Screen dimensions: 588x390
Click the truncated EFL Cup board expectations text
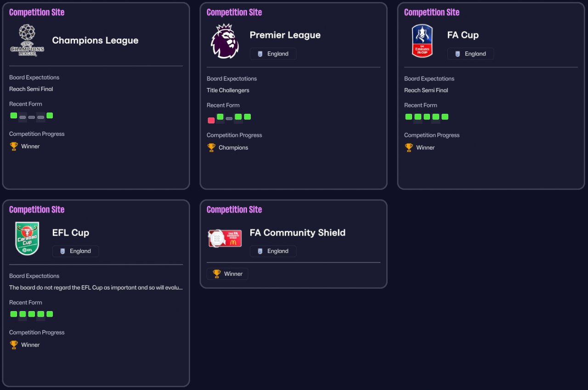(x=96, y=288)
